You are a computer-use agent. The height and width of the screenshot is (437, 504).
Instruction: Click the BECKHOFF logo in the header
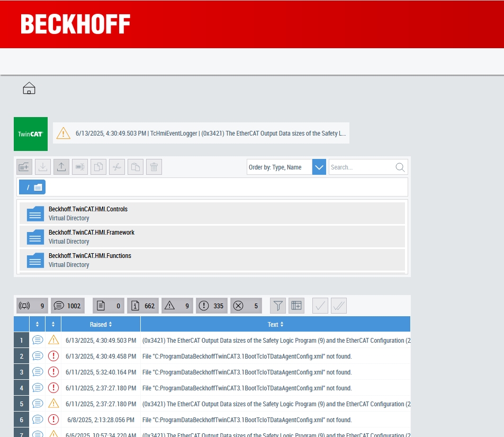pos(76,24)
